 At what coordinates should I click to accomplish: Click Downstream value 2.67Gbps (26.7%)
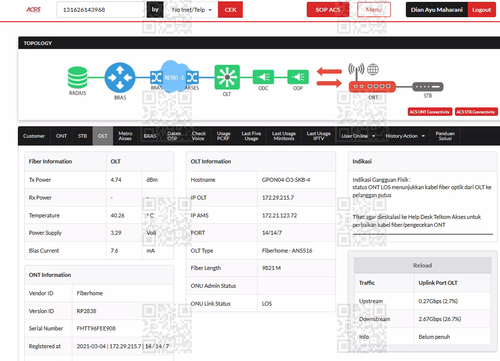point(440,319)
